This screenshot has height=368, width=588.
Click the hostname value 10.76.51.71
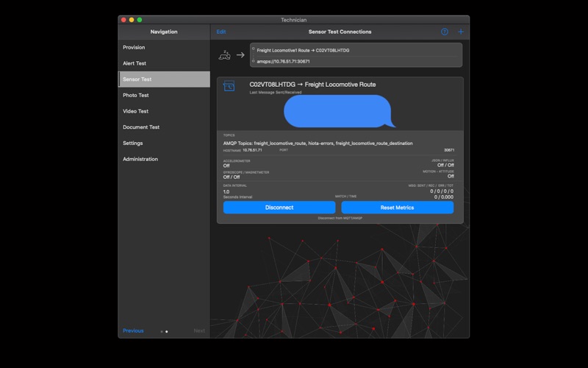point(252,150)
